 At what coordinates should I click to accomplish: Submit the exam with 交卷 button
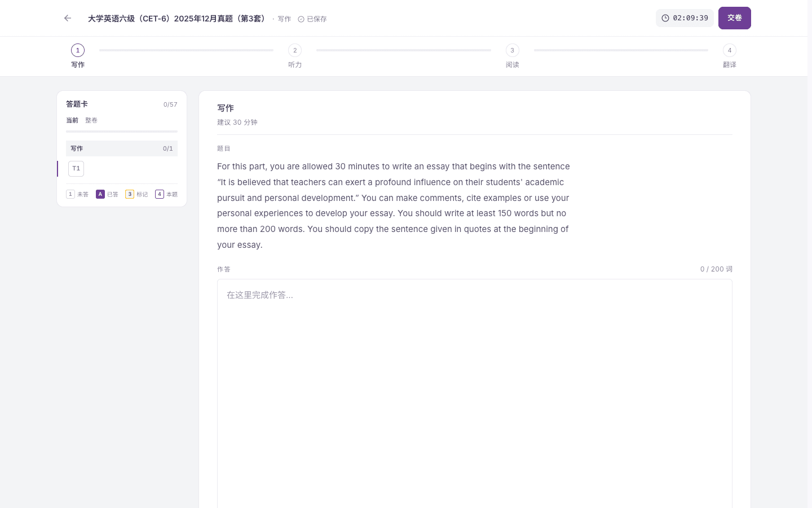point(735,18)
